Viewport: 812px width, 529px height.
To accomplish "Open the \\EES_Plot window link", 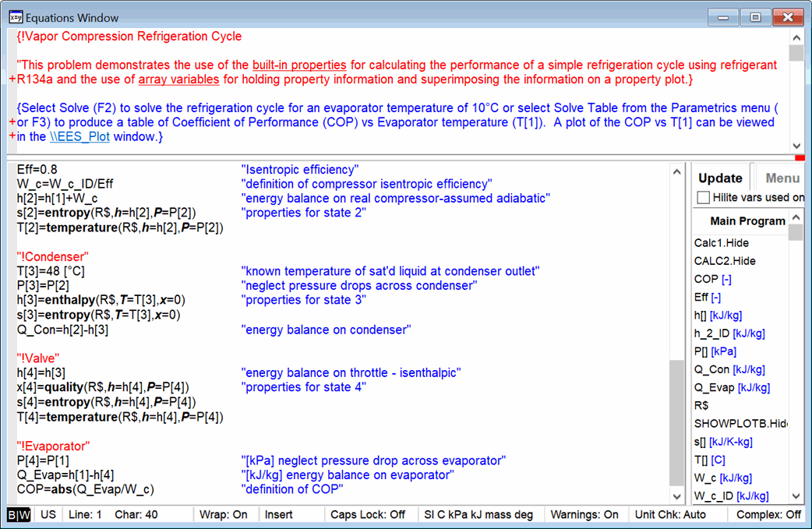I will (x=80, y=136).
